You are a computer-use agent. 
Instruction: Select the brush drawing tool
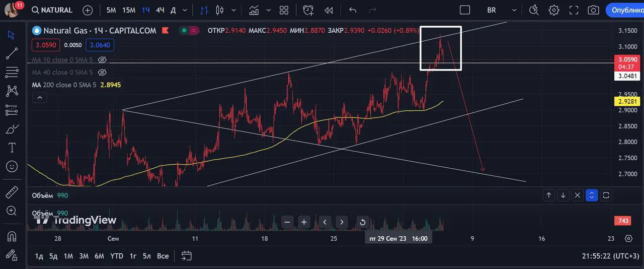coord(12,129)
